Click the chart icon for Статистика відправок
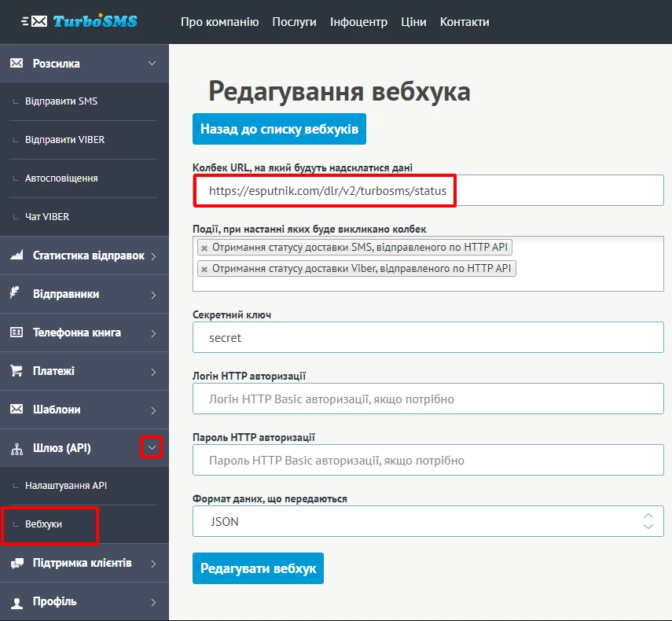Image resolution: width=672 pixels, height=621 pixels. 17,255
